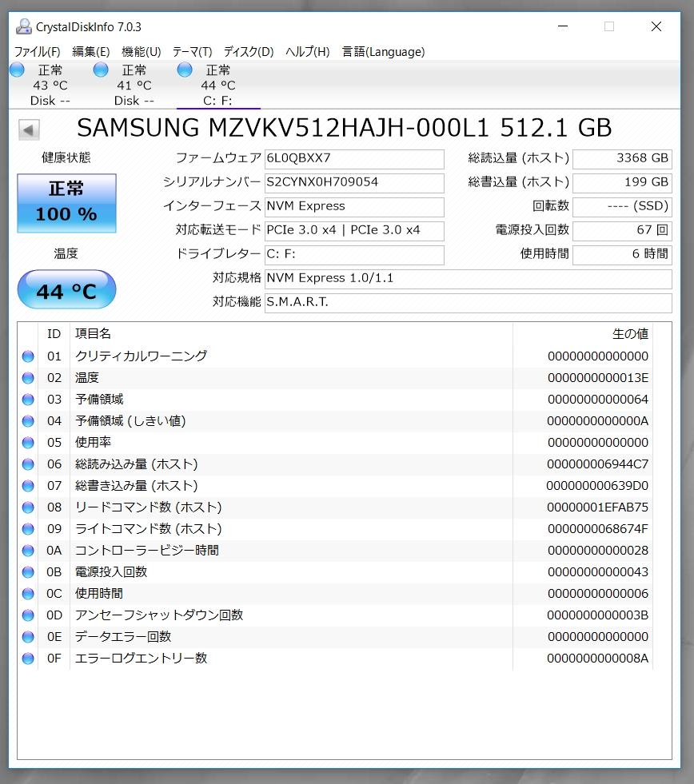Open the テーマ(T) menu

click(192, 52)
